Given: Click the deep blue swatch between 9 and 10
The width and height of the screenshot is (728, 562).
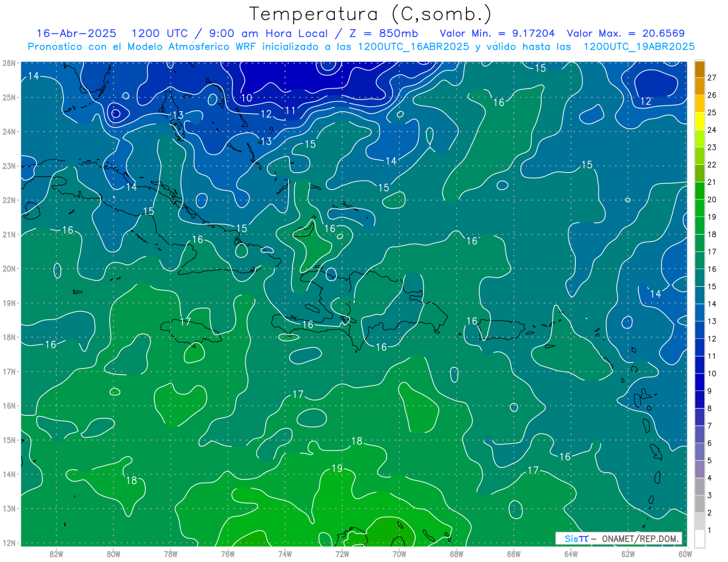Looking at the screenshot, I should [699, 382].
